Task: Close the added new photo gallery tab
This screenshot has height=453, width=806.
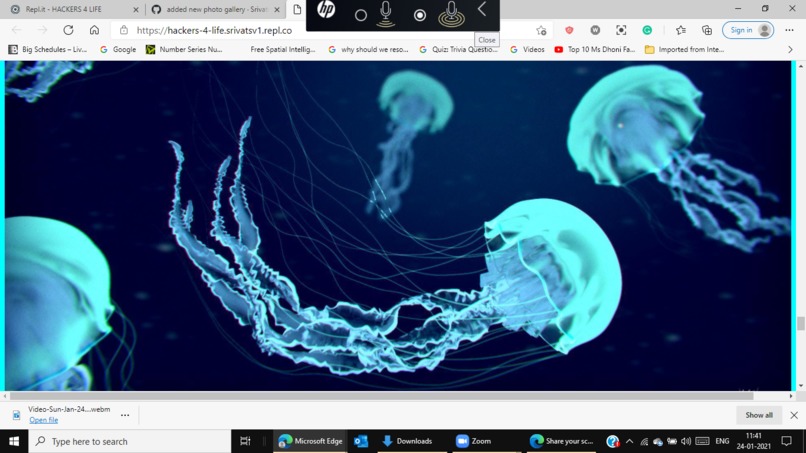Action: pyautogui.click(x=277, y=9)
